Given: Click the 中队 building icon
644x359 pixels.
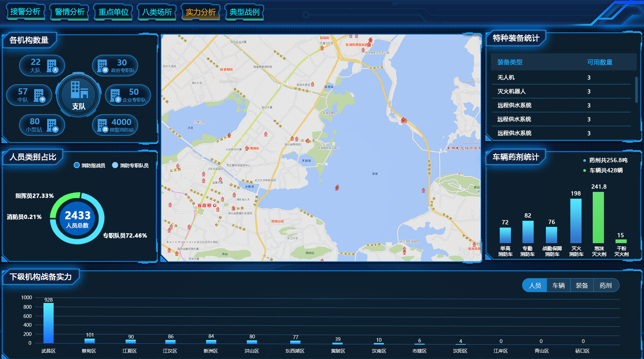Looking at the screenshot, I should coord(39,95).
